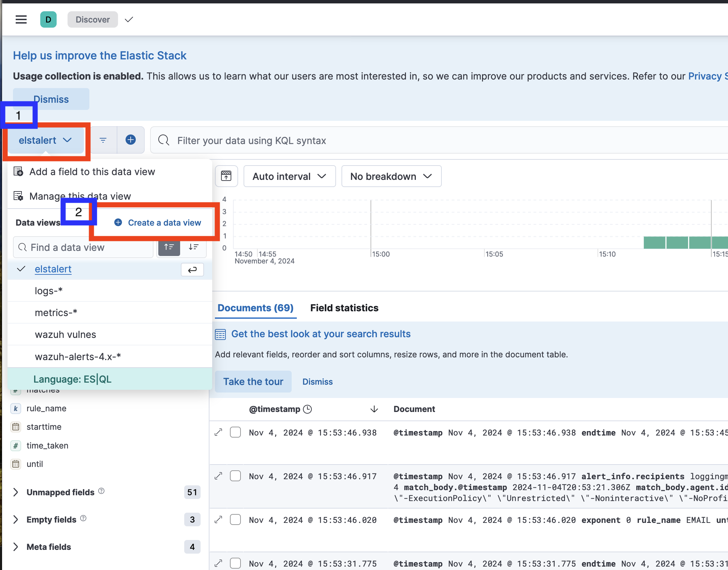The width and height of the screenshot is (728, 570).
Task: Click the @timestamp sort descending arrow
Action: coord(374,409)
